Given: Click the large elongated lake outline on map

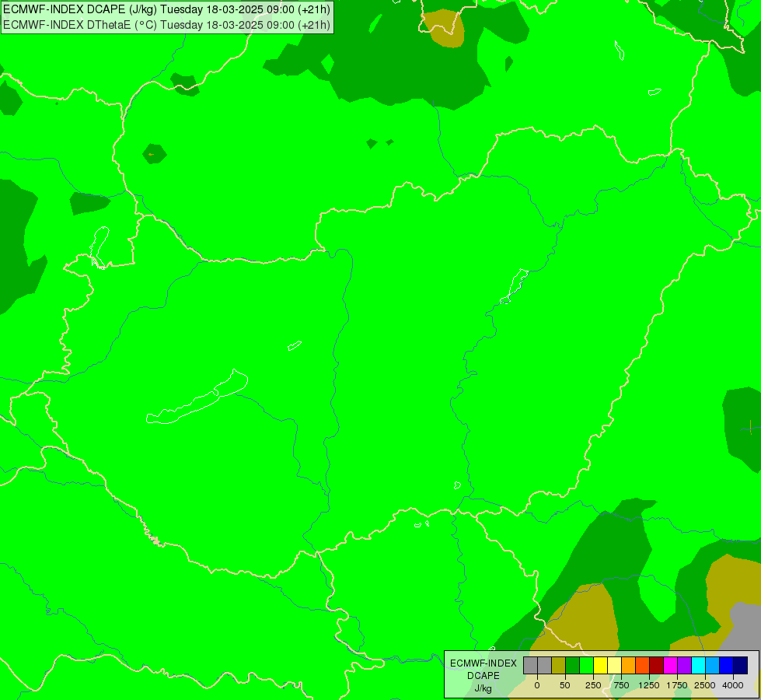Looking at the screenshot, I should [x=197, y=397].
